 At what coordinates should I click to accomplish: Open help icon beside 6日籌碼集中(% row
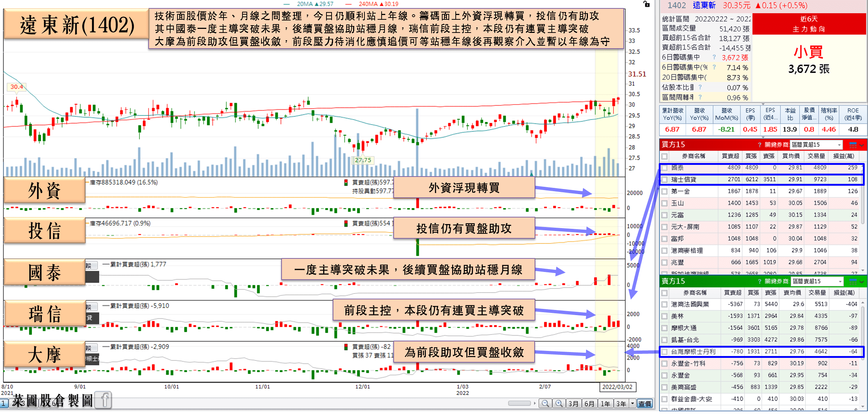click(714, 67)
